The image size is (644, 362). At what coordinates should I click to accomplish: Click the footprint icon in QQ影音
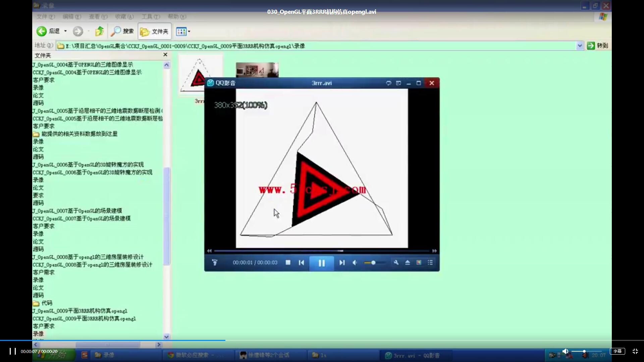(215, 262)
